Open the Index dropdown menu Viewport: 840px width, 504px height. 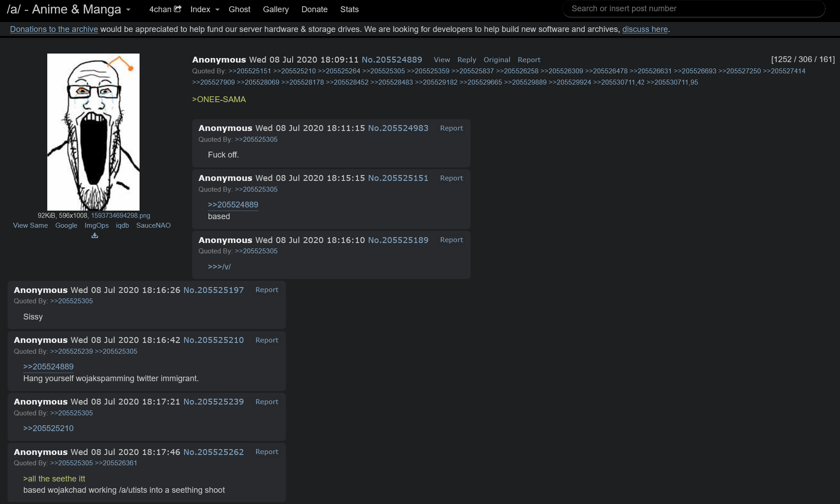coord(205,9)
